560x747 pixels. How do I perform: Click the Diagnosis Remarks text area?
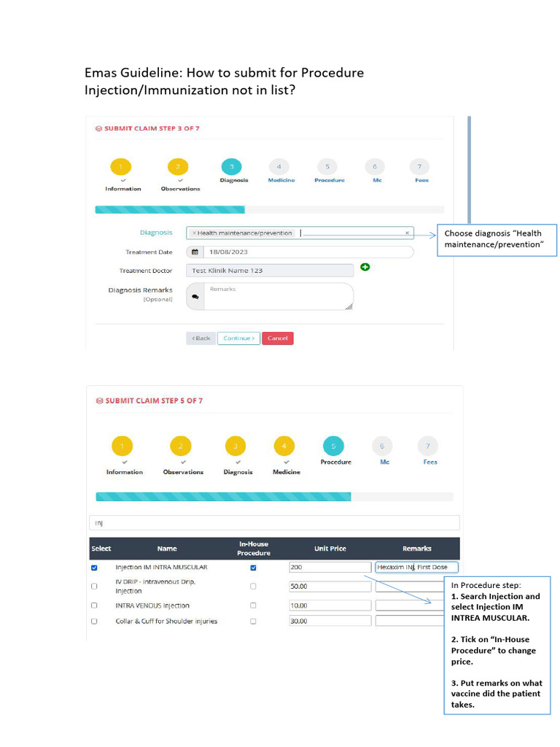coord(279,296)
